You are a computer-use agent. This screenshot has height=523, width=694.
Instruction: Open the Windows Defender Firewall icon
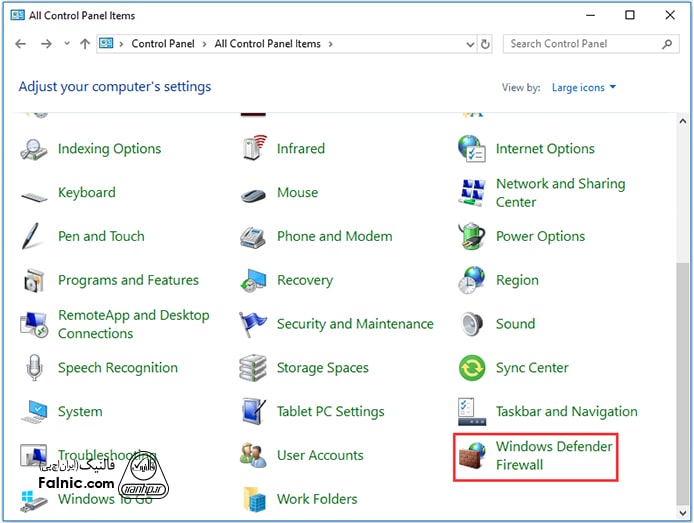[472, 456]
